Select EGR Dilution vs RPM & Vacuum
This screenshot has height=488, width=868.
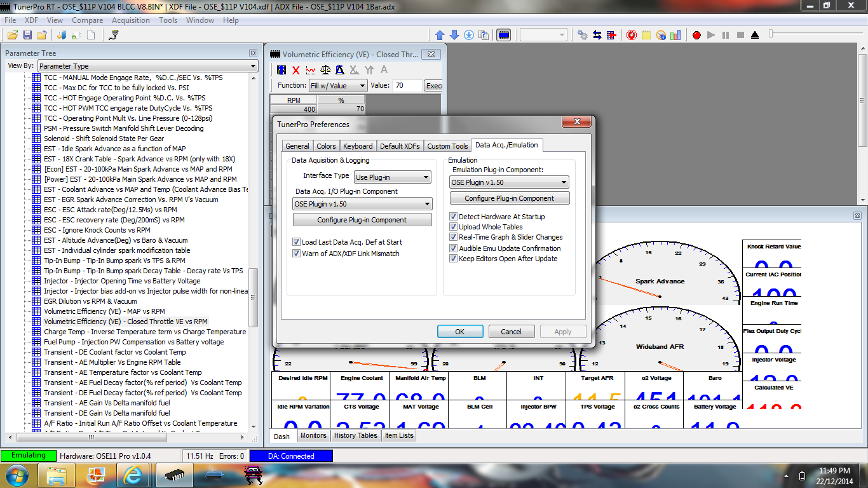pyautogui.click(x=90, y=301)
